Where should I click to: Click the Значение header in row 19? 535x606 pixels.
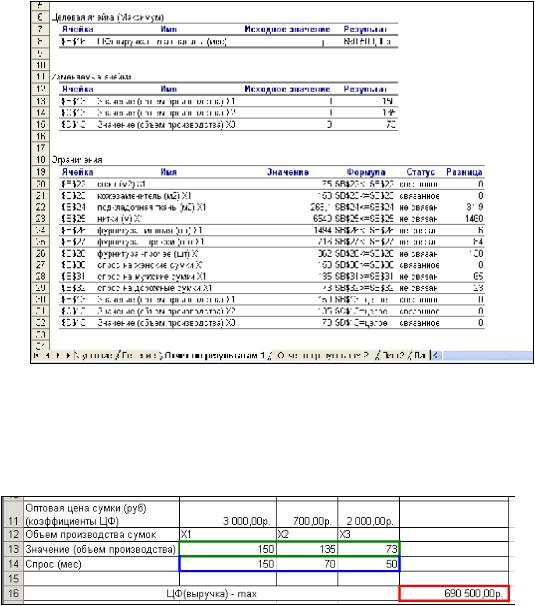(288, 172)
